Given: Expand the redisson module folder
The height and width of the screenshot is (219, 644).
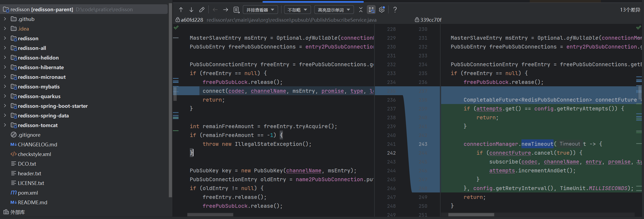Looking at the screenshot, I should (5, 38).
